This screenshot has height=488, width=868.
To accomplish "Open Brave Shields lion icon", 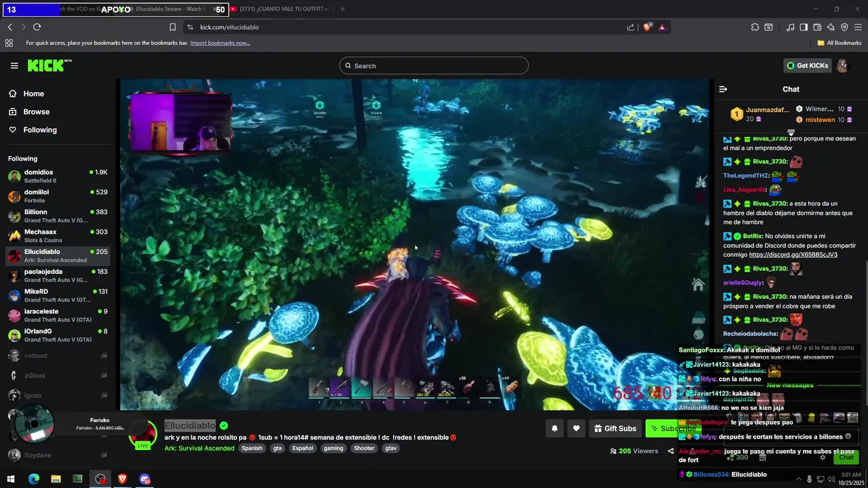I will tap(647, 27).
